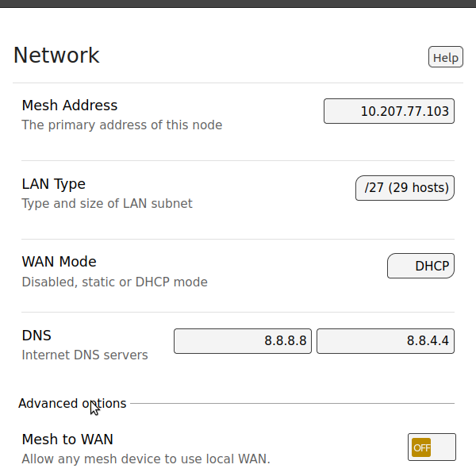Image resolution: width=476 pixels, height=476 pixels.
Task: Select 'Internet DNS servers' description
Action: 85,355
